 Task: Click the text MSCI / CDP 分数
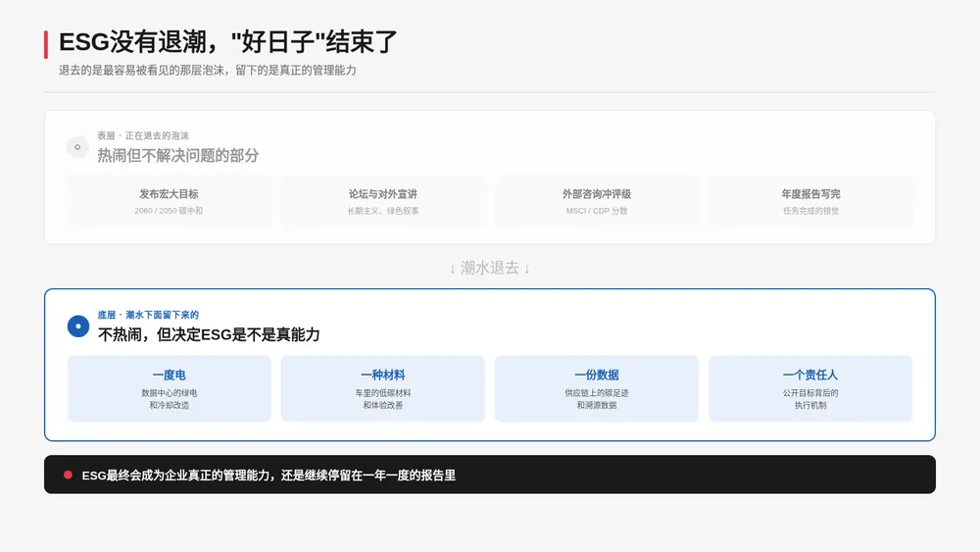[x=597, y=211]
